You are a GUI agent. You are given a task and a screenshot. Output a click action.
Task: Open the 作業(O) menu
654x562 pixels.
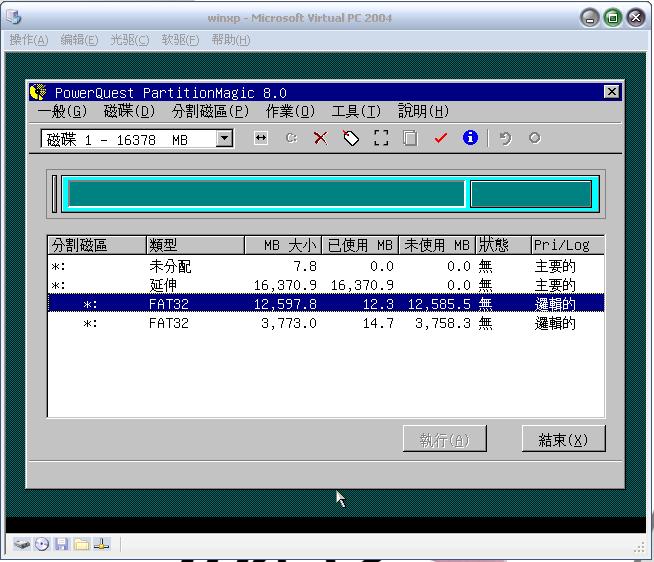click(x=290, y=111)
